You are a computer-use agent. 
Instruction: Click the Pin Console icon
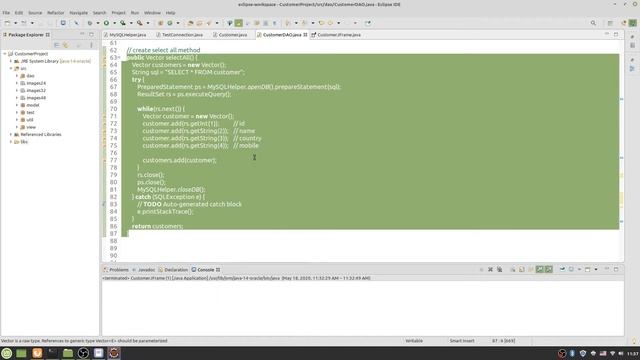tap(562, 269)
